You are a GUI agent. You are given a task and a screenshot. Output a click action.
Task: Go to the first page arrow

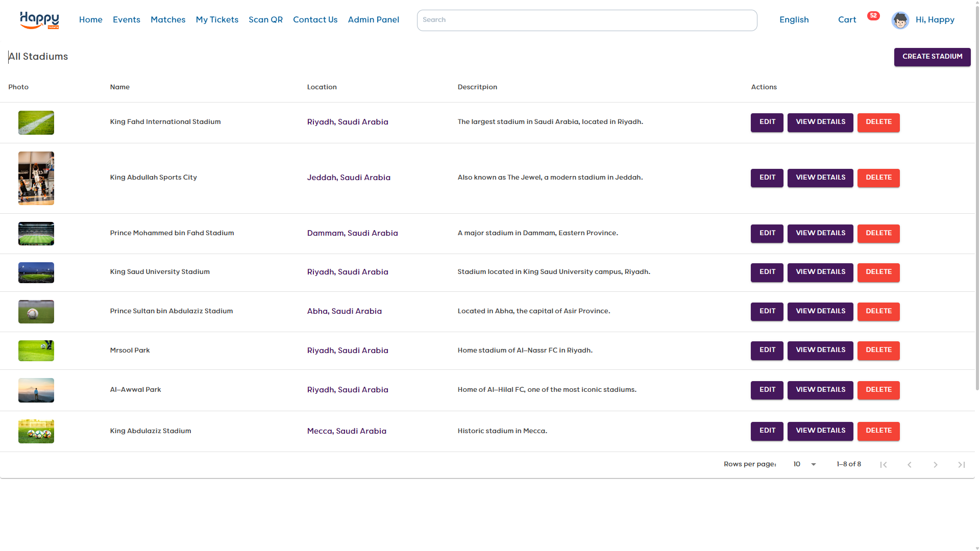tap(884, 464)
